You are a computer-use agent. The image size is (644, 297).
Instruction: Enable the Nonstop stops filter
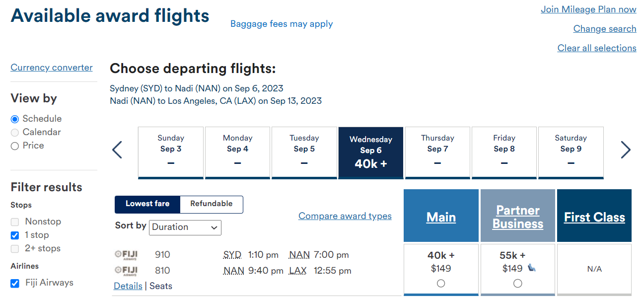[14, 222]
